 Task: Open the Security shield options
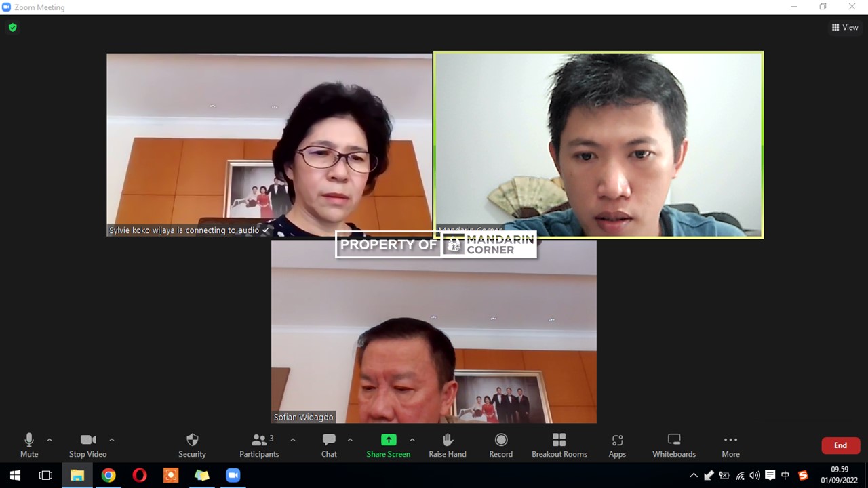point(192,445)
